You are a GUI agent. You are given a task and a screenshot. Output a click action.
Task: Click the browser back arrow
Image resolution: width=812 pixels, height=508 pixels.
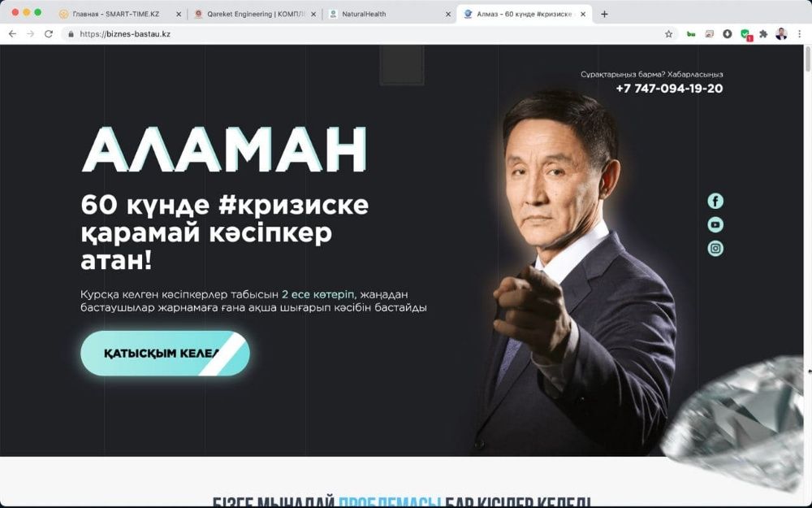(12, 34)
